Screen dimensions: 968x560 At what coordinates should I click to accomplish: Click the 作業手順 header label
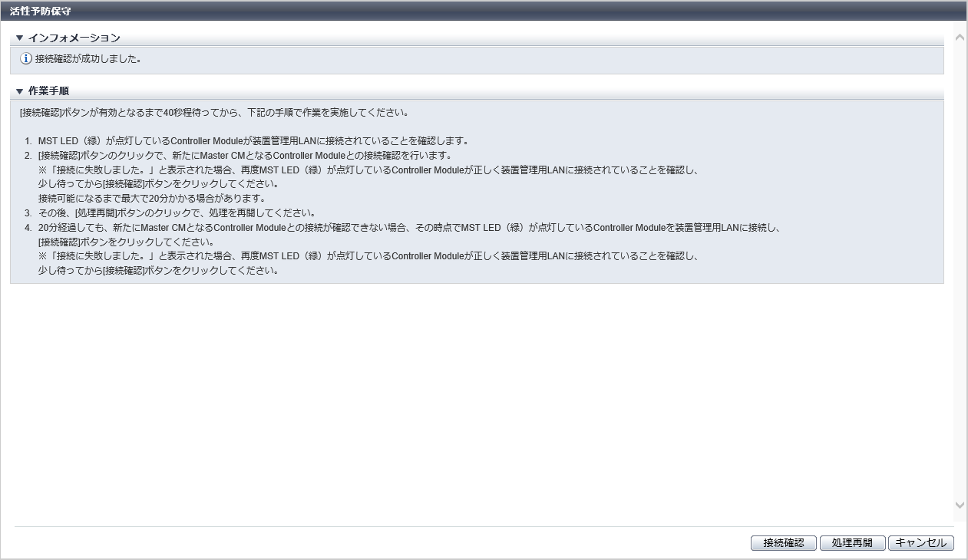point(49,91)
